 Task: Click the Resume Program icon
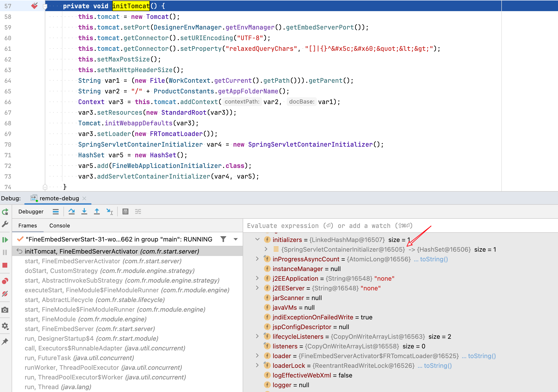coord(5,240)
